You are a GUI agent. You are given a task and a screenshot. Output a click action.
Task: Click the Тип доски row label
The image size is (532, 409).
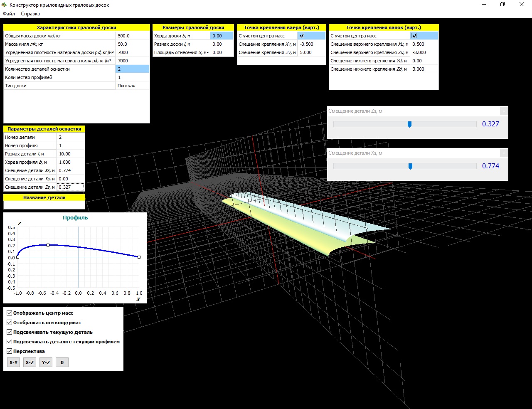(16, 86)
